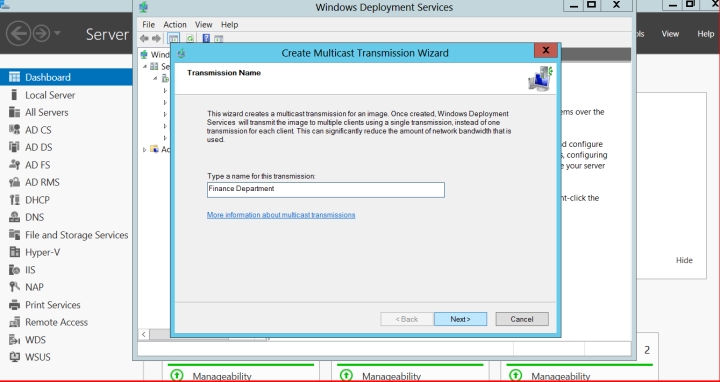Click Next in the multicast wizard
The height and width of the screenshot is (382, 720).
pyautogui.click(x=460, y=319)
